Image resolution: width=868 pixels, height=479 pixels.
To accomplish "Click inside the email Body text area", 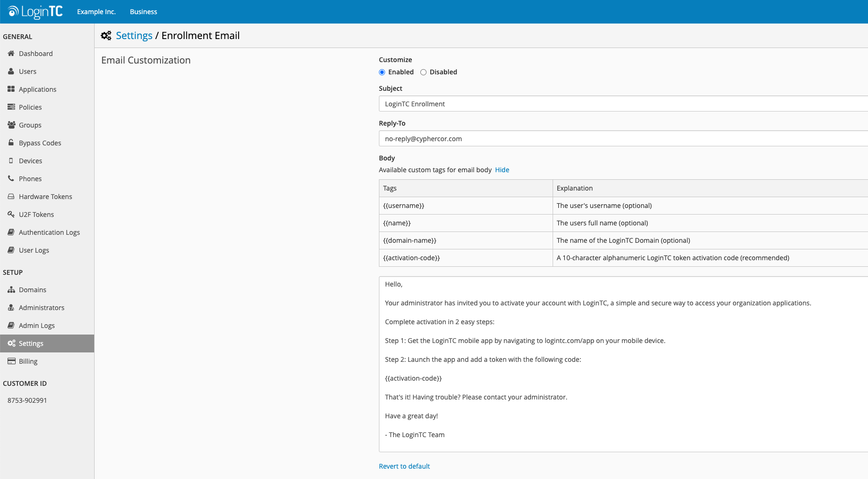I will click(x=623, y=364).
